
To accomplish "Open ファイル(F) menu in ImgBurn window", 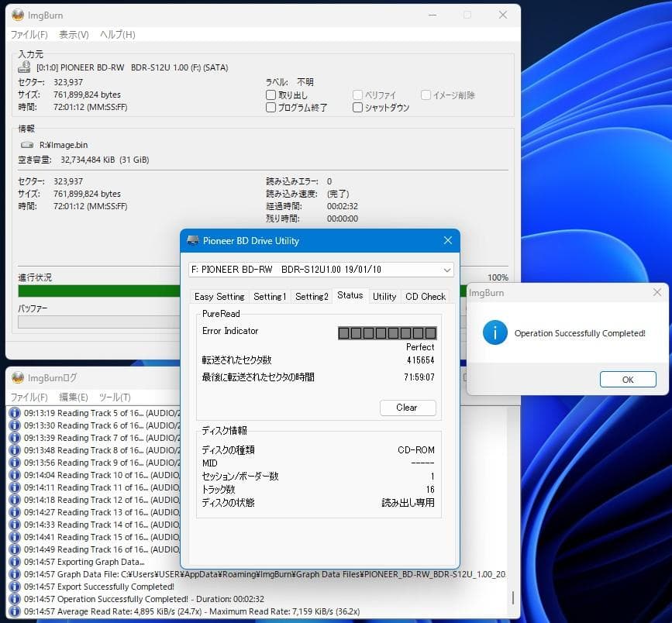I will click(29, 35).
